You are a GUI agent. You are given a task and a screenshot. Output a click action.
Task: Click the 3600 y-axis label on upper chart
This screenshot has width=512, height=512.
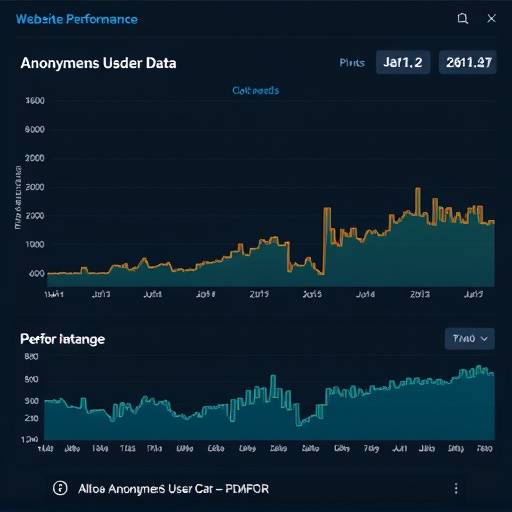(35, 101)
